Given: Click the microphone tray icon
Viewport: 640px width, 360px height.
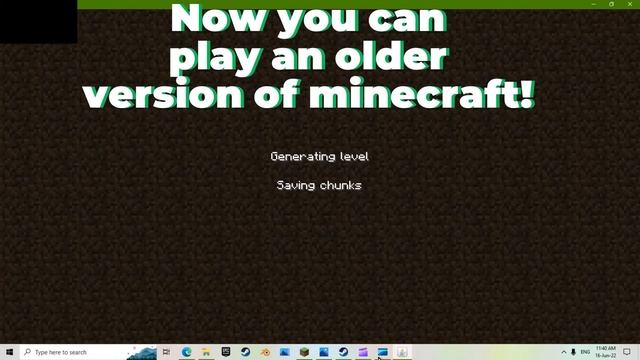Looking at the screenshot, I should (573, 352).
